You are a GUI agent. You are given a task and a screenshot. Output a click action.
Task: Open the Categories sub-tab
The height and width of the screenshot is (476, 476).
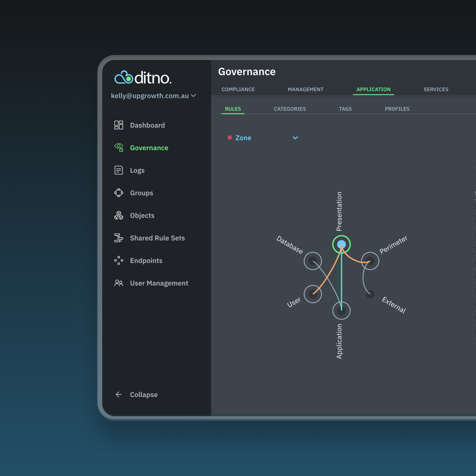[290, 109]
